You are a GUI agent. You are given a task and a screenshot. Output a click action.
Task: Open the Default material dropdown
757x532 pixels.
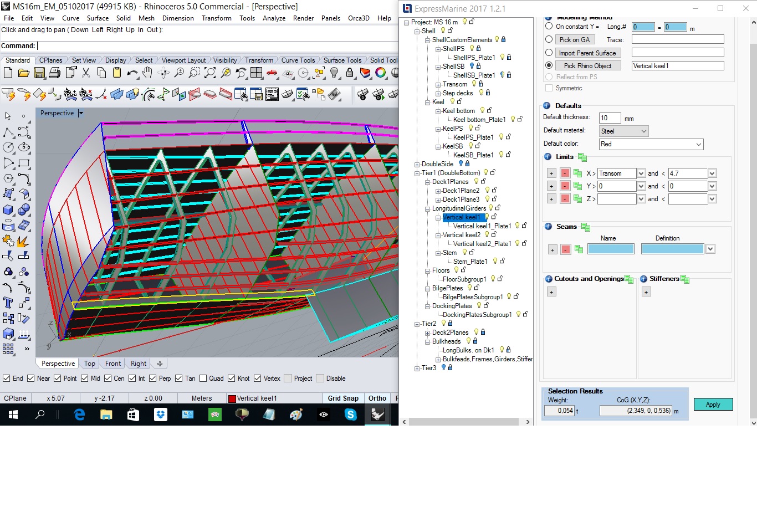click(x=624, y=131)
